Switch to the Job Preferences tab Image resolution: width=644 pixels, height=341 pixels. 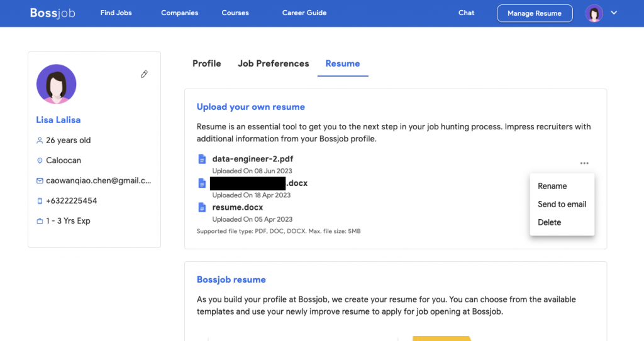[273, 63]
